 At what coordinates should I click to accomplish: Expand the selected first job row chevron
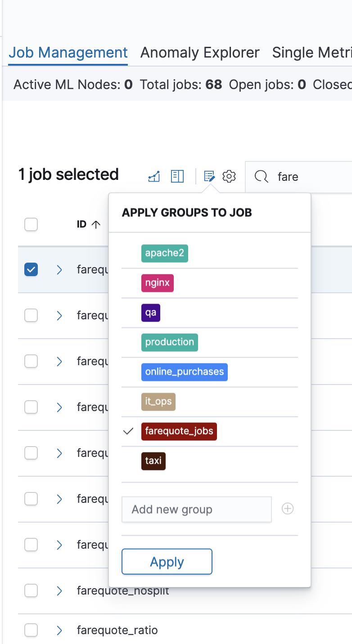pyautogui.click(x=59, y=270)
